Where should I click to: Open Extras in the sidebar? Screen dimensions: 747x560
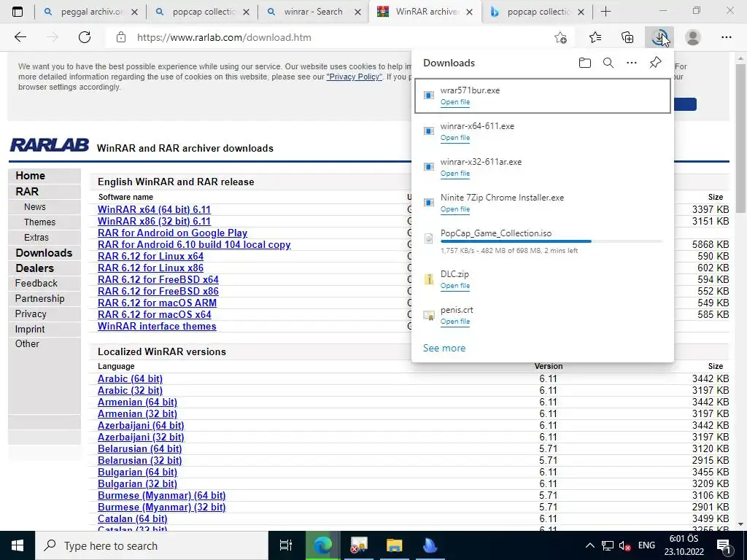tap(36, 237)
